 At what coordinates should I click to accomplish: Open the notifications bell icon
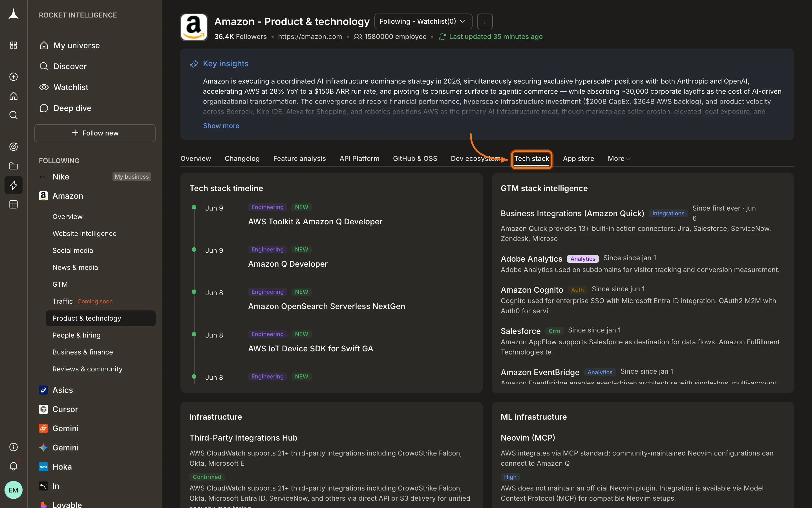click(x=14, y=466)
